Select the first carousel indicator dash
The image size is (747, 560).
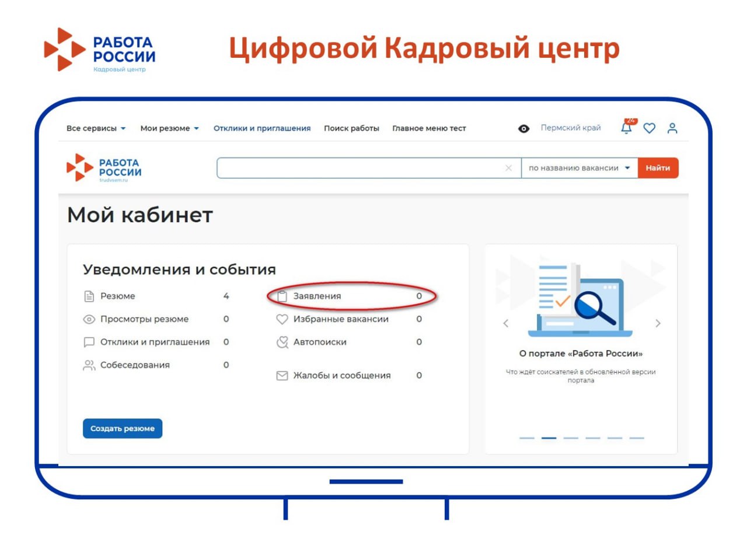pyautogui.click(x=526, y=437)
